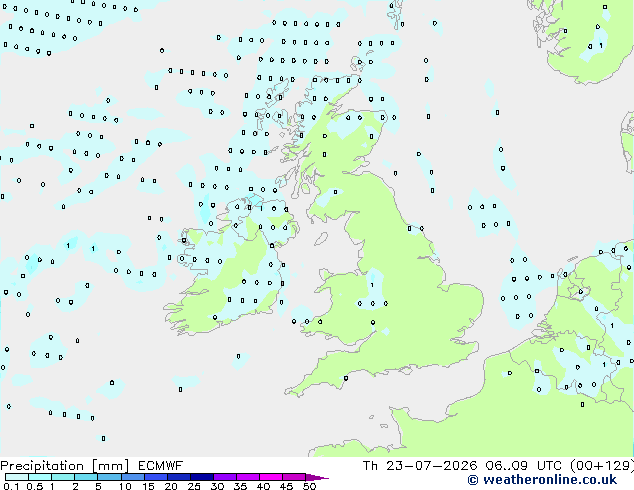Click the 'Precipitation [mm]' title text
The image size is (634, 490).
(x=64, y=466)
